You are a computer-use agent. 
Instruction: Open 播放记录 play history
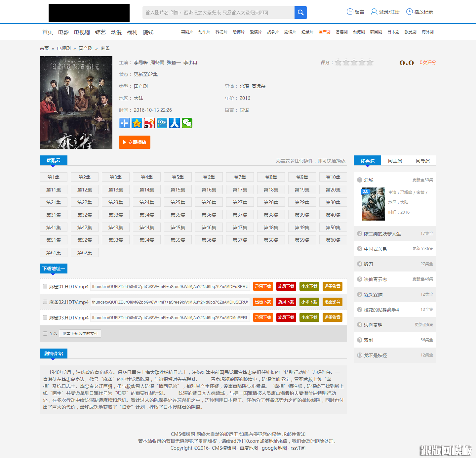click(420, 12)
